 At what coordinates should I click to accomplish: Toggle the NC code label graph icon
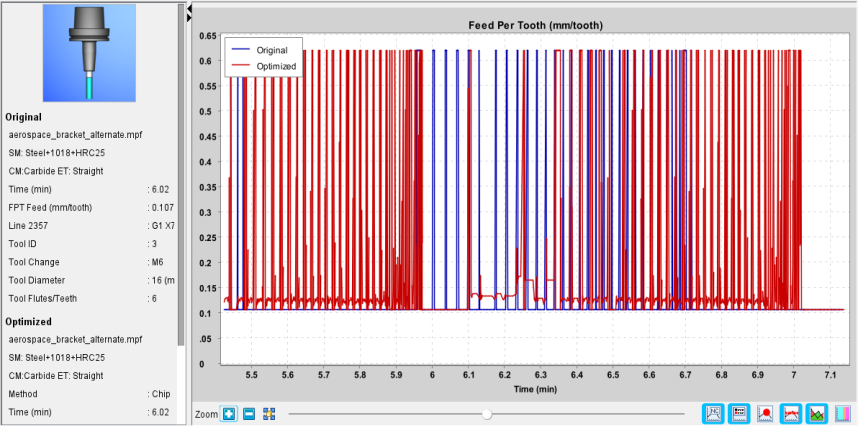(714, 414)
